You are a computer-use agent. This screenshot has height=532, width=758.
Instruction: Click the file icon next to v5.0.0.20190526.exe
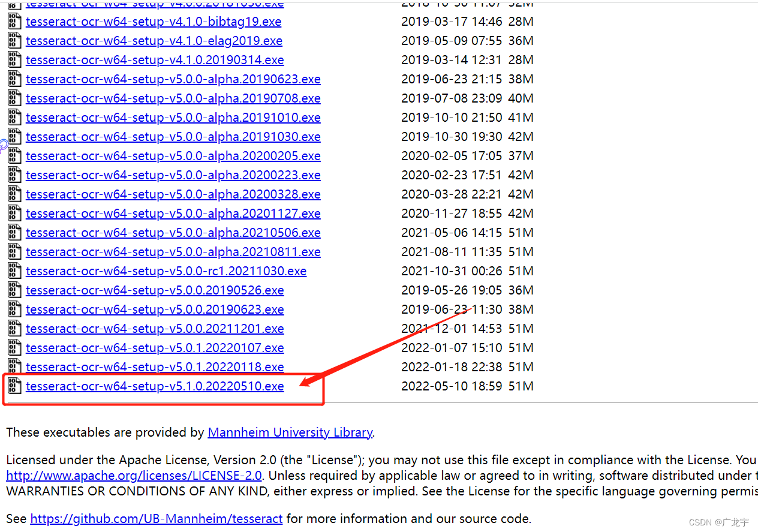coord(14,290)
